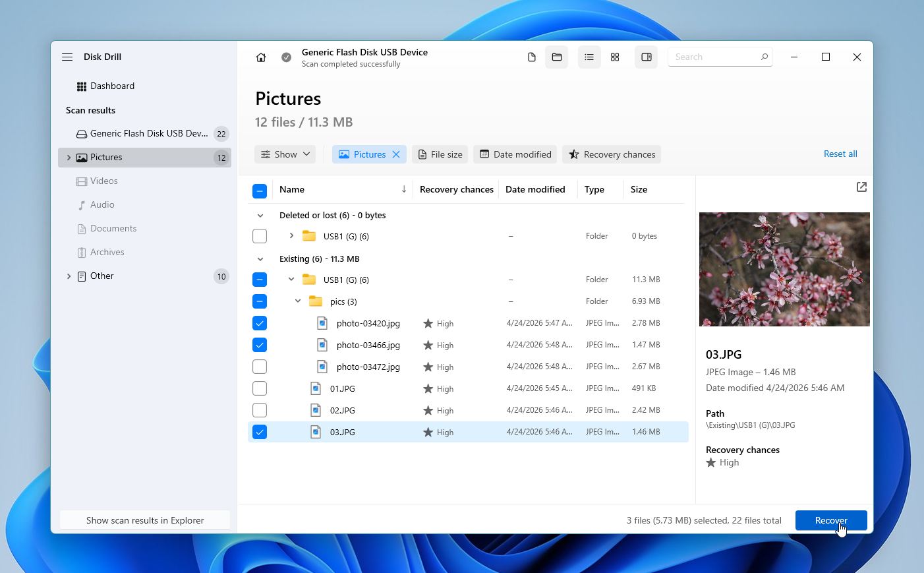Image resolution: width=924 pixels, height=573 pixels.
Task: Collapse the Existing USB1 (G) folder
Action: (291, 280)
